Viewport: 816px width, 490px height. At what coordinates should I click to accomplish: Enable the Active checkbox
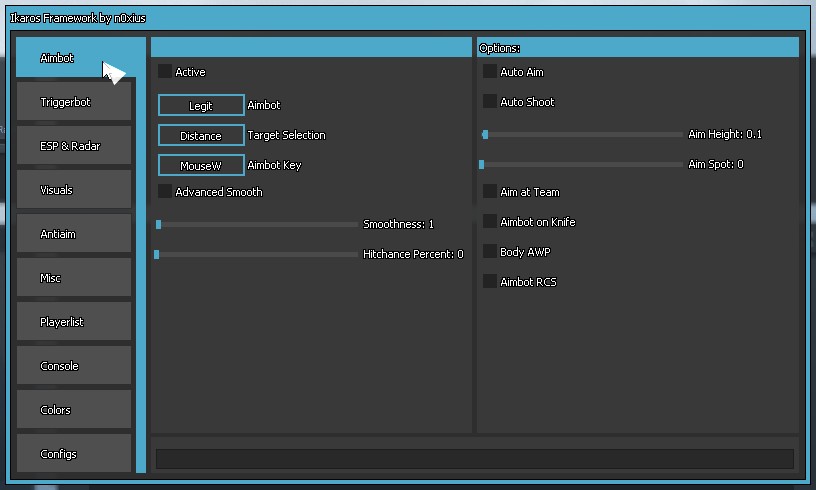coord(165,72)
